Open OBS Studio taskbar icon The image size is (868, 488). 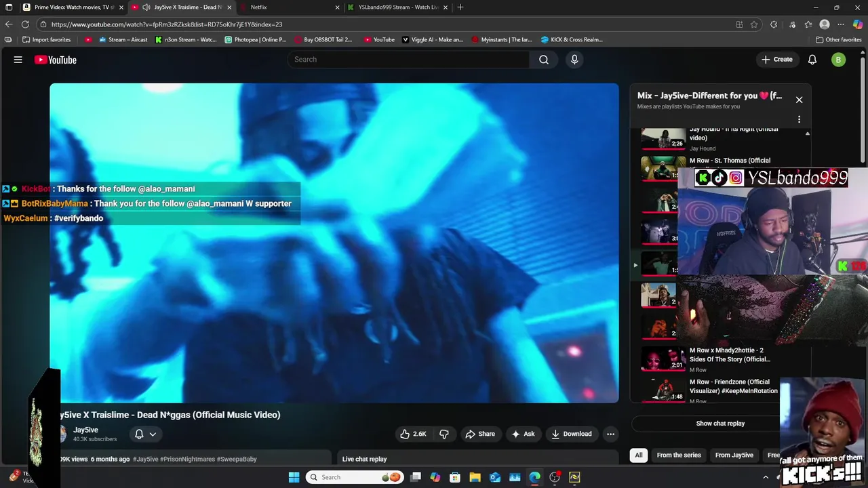[x=555, y=477]
